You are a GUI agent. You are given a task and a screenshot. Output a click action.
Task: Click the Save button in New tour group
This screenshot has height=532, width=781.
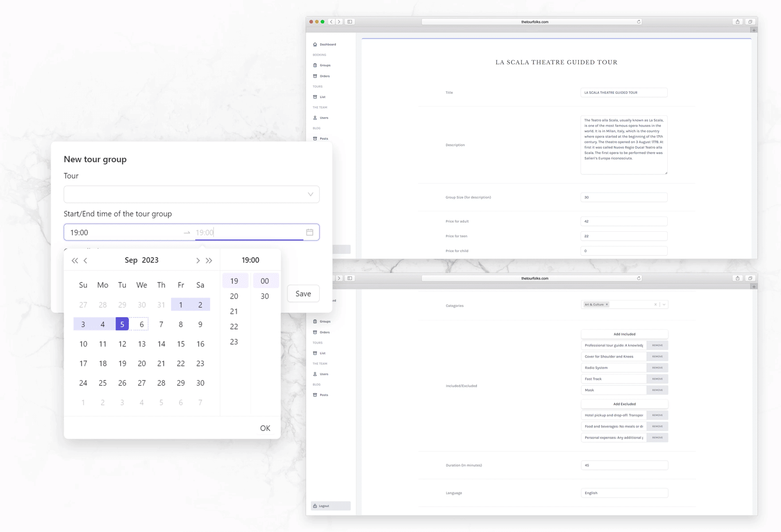pyautogui.click(x=303, y=293)
